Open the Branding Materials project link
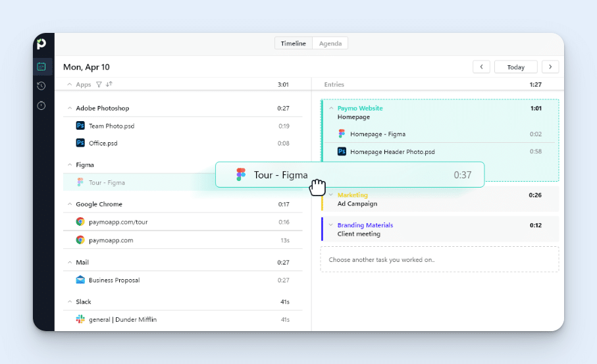Viewport: 597px width, 364px height. pos(365,225)
